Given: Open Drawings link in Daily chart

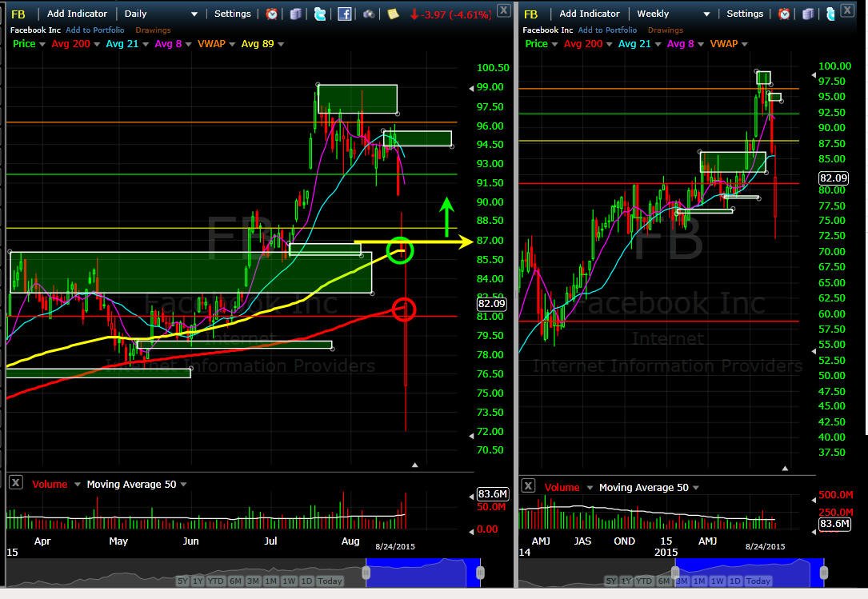Looking at the screenshot, I should pos(153,30).
